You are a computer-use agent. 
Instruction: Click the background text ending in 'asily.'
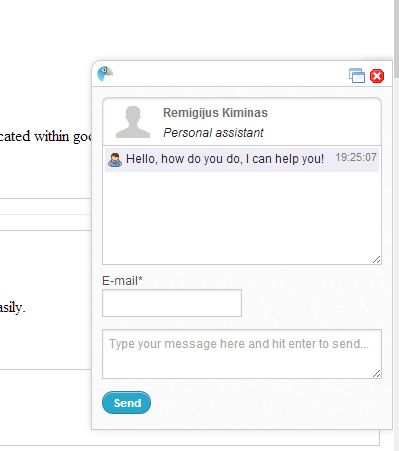coord(12,307)
